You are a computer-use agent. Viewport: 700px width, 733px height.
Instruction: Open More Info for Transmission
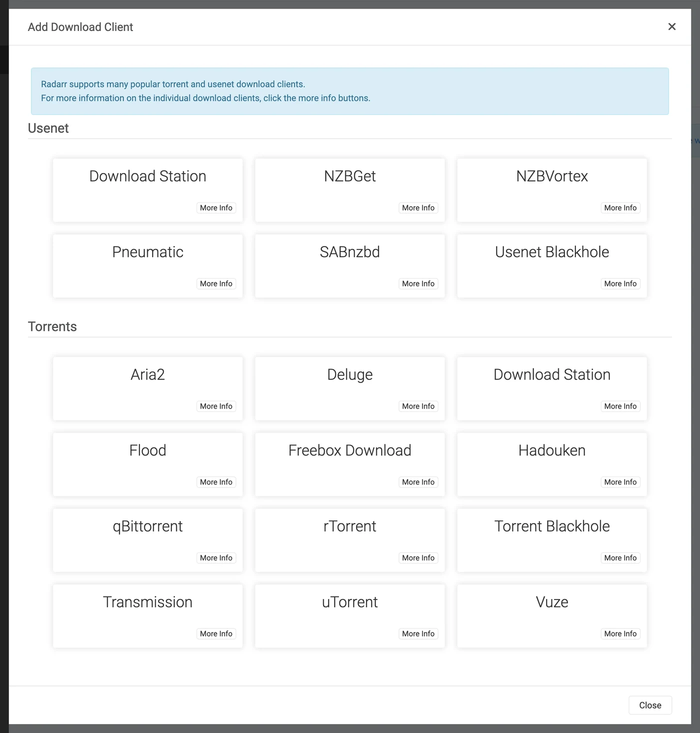tap(216, 633)
